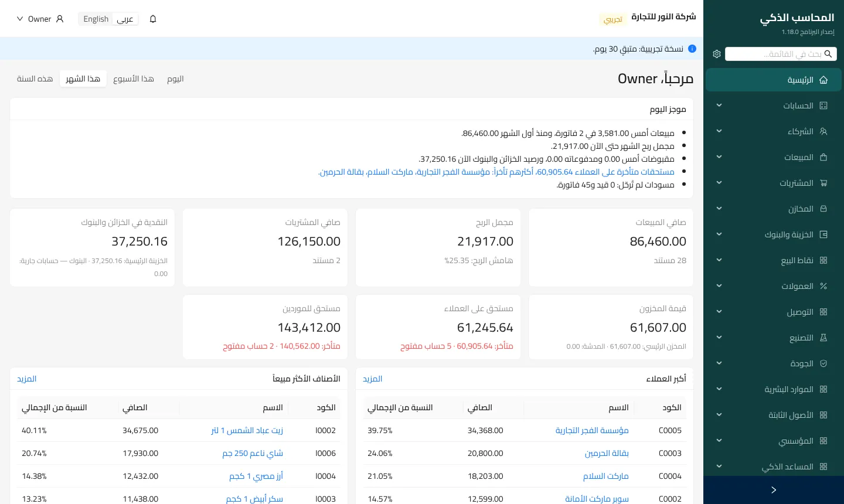Viewport: 844px width, 504px height.
Task: Open the المساعد الذكي menu item
Action: pos(774,466)
